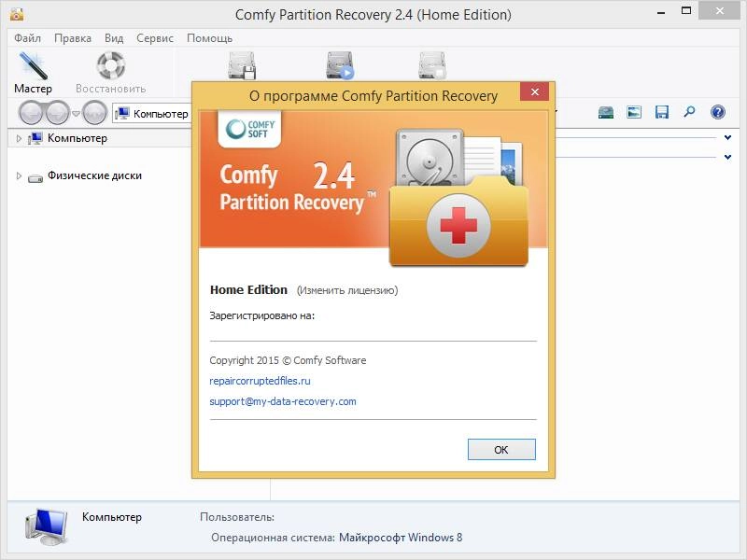Click the save disk toolbar icon with floppy

point(242,65)
